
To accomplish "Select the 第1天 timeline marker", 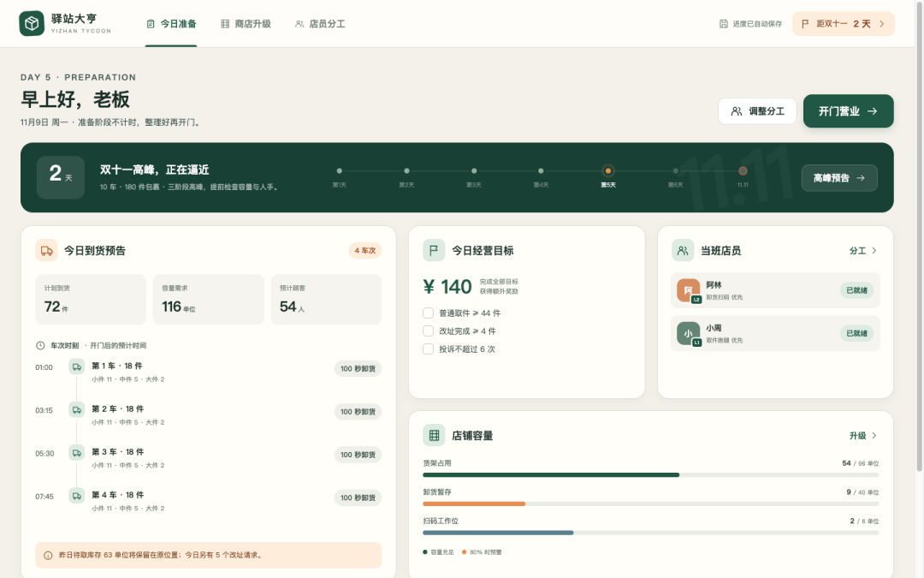I will [340, 171].
